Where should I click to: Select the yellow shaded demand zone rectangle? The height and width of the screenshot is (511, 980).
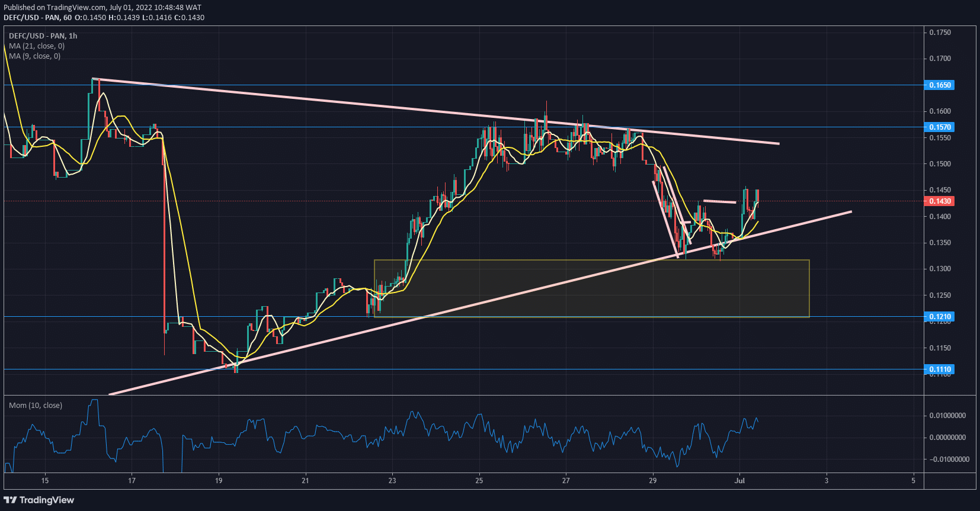pyautogui.click(x=592, y=288)
